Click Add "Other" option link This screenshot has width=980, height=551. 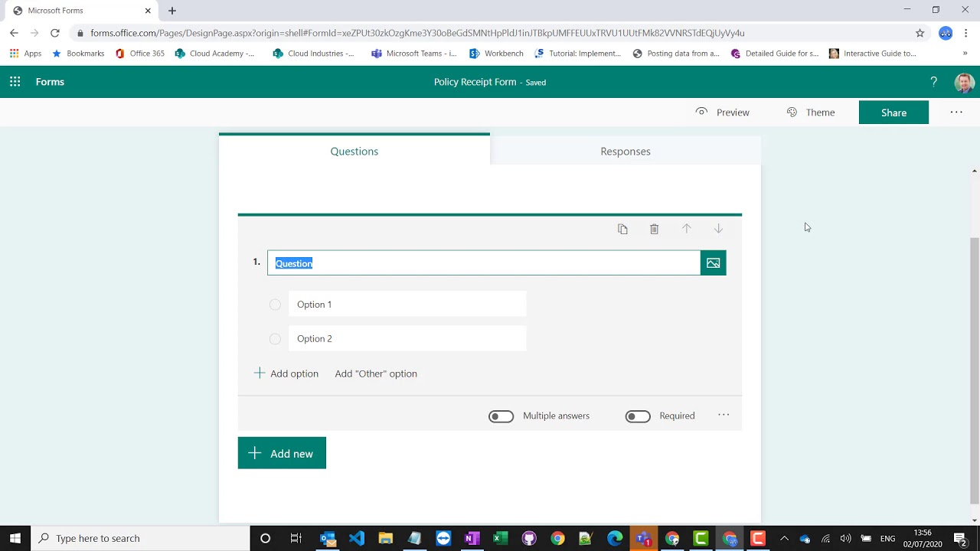click(x=376, y=373)
